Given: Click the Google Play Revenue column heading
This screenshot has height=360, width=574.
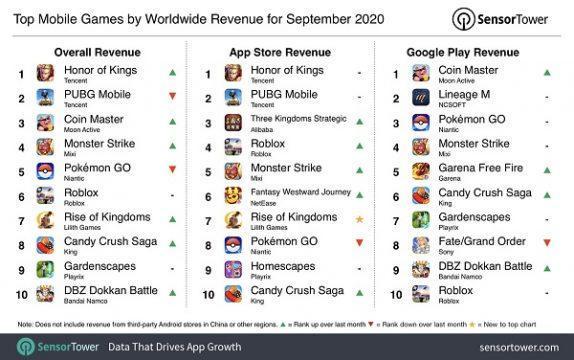Looking at the screenshot, I should point(463,52).
